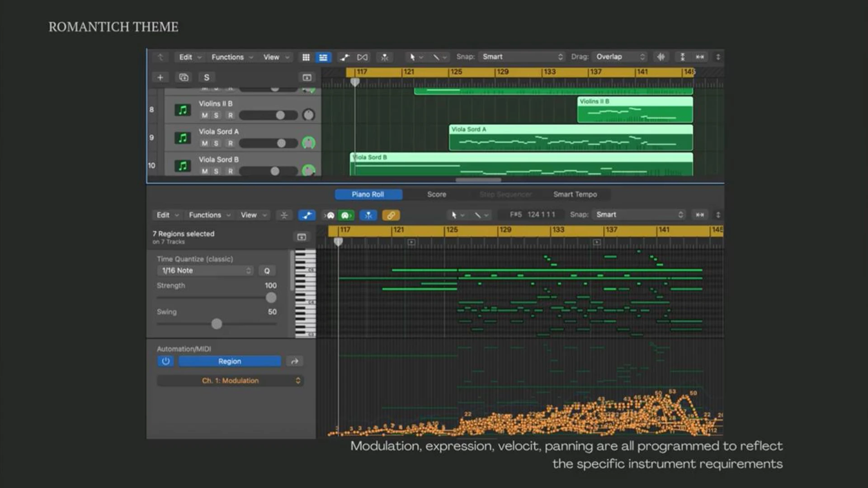Show automation in tracks area toolbar
Viewport: 868px width, 488px height.
tap(345, 57)
